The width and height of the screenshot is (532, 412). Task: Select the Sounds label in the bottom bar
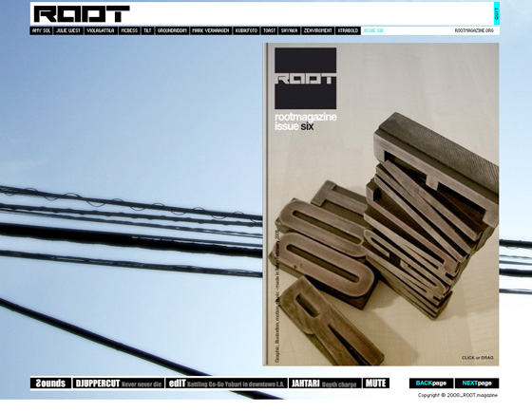click(x=50, y=384)
